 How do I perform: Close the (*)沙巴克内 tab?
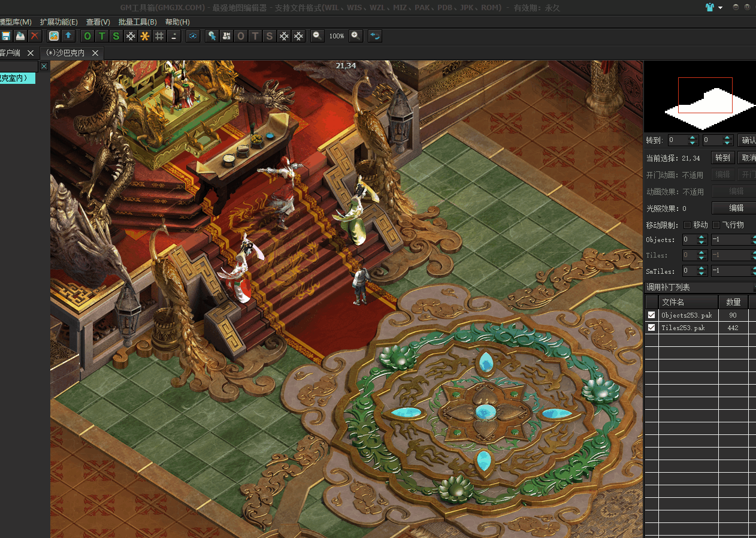pos(95,53)
